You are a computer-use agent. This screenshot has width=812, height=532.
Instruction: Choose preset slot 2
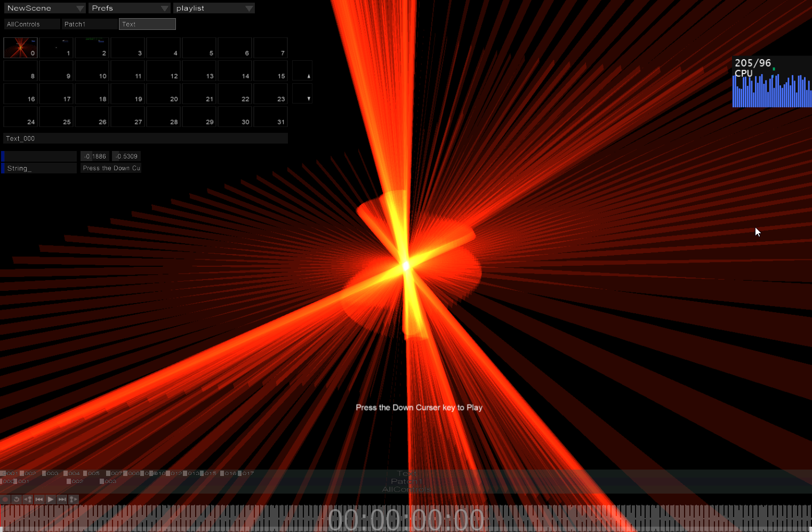pos(92,47)
